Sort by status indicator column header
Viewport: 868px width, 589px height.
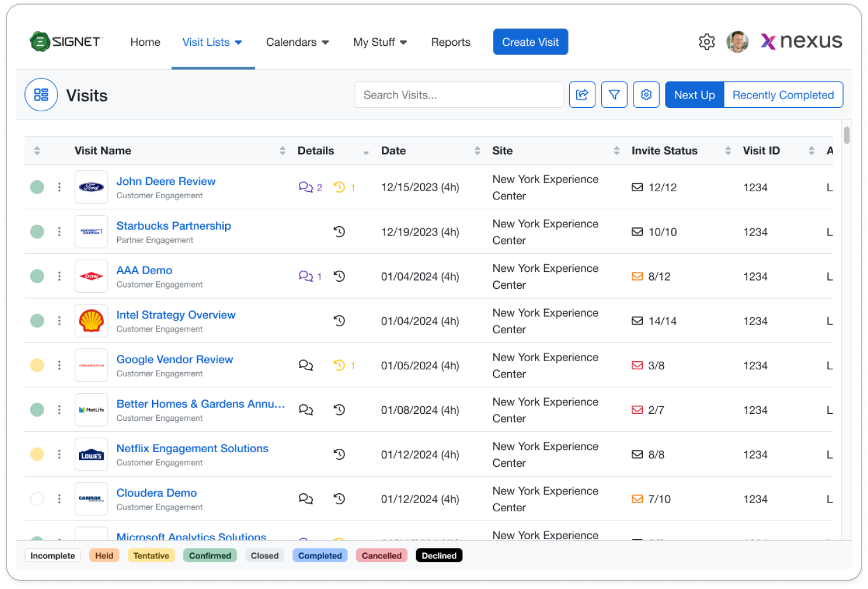pyautogui.click(x=37, y=151)
